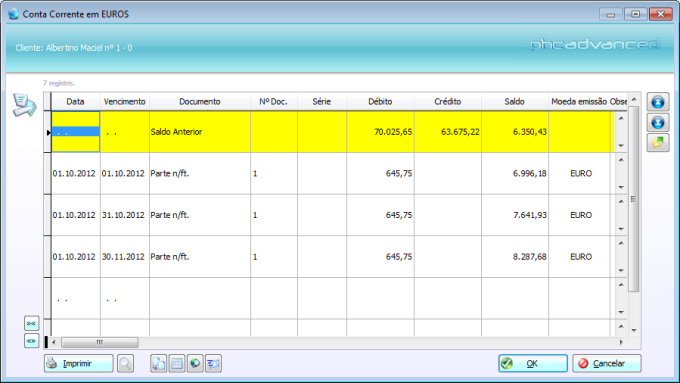
Task: Jump to first record with top arrow button
Action: pos(658,102)
